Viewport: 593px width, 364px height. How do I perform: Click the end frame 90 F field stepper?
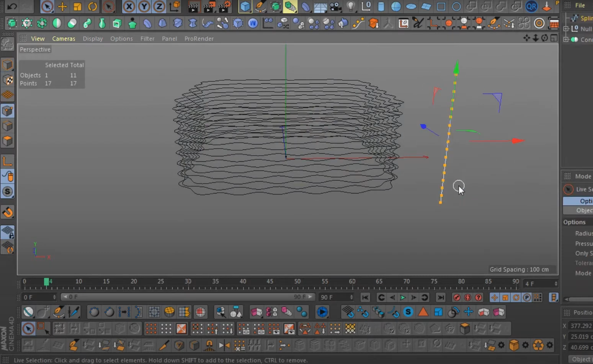[x=351, y=297]
